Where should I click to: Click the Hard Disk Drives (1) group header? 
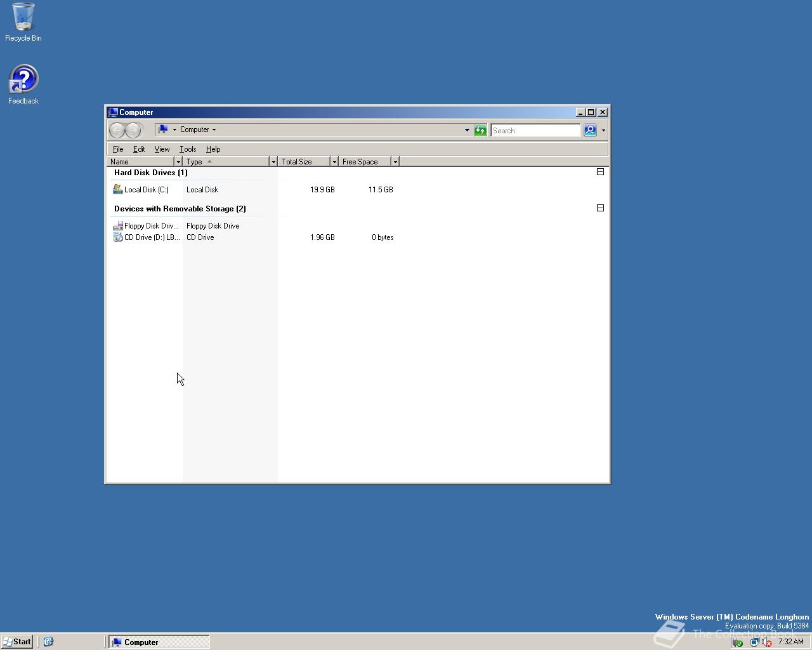coord(150,173)
